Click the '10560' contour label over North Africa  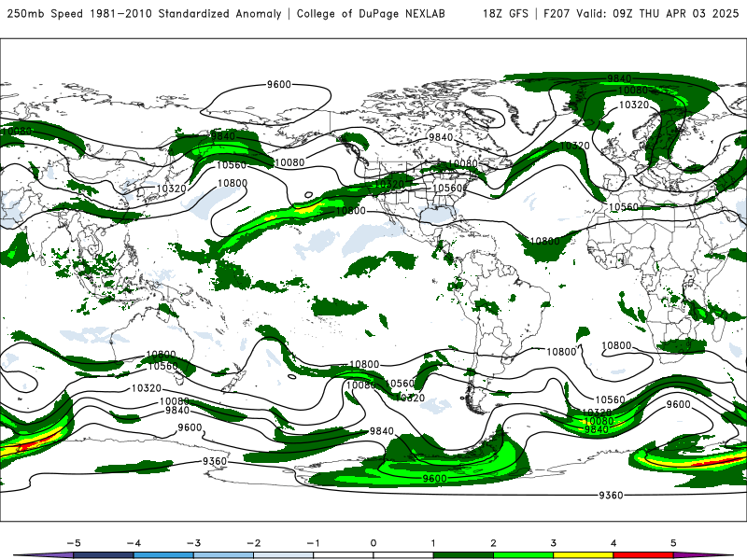pos(624,206)
